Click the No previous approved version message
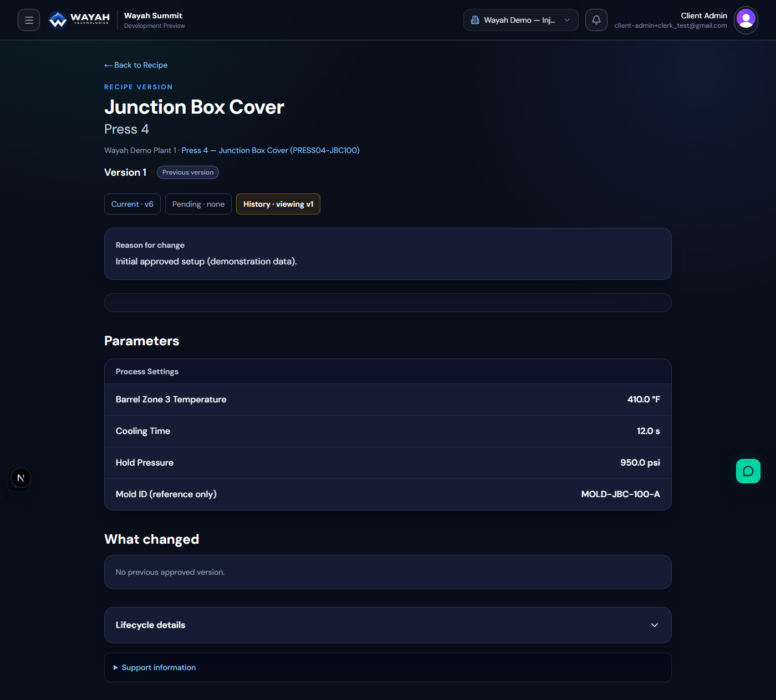The image size is (776, 700). coord(170,572)
